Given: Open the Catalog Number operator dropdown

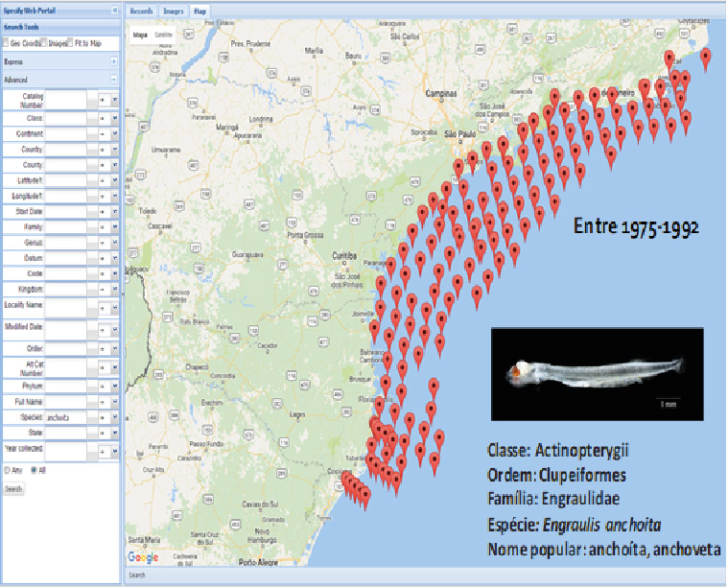Looking at the screenshot, I should [x=115, y=100].
